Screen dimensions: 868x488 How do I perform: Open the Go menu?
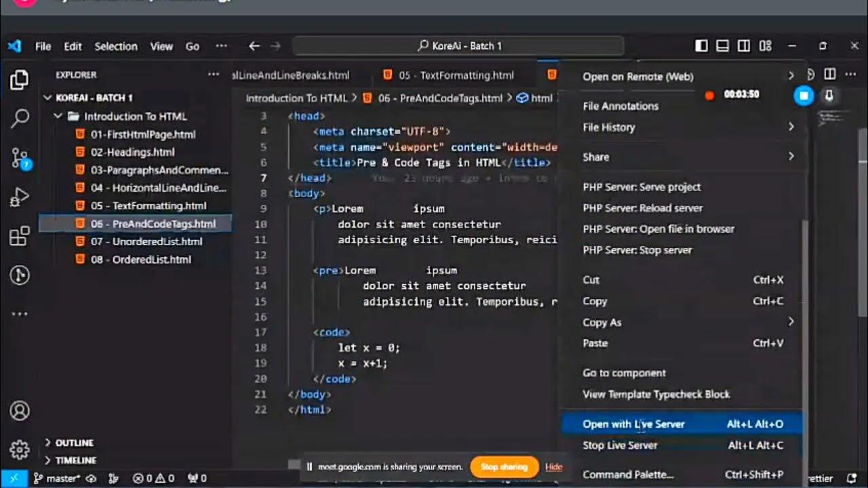pyautogui.click(x=193, y=46)
